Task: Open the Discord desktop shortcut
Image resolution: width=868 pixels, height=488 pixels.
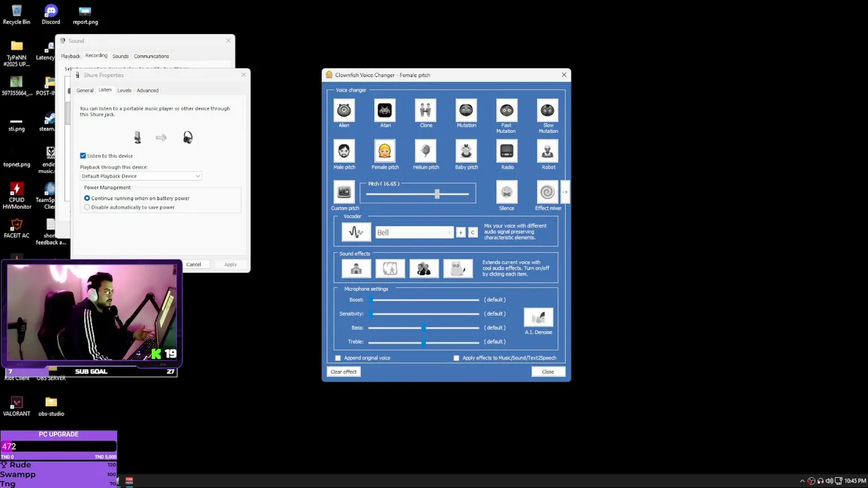Action: click(51, 15)
